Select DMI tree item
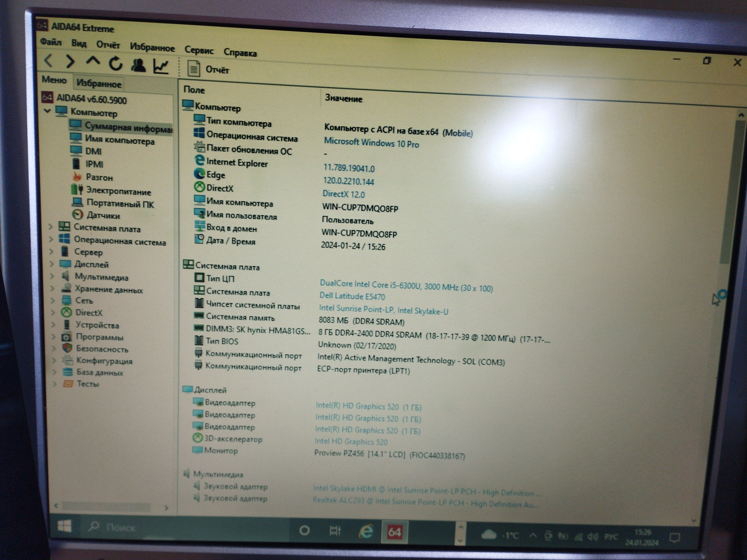Viewport: 747px width, 560px height. (x=86, y=151)
